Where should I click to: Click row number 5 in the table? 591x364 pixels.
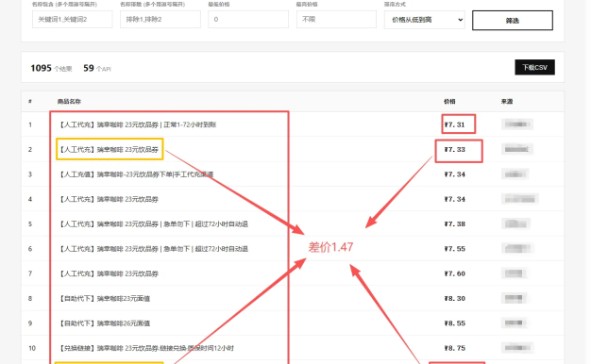tap(30, 224)
